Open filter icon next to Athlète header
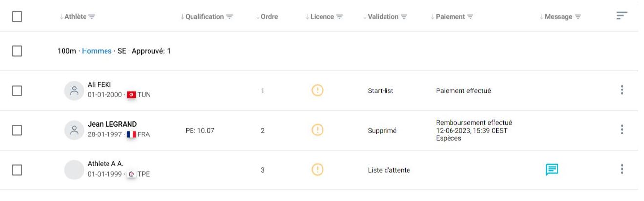The width and height of the screenshot is (644, 201). pyautogui.click(x=92, y=17)
